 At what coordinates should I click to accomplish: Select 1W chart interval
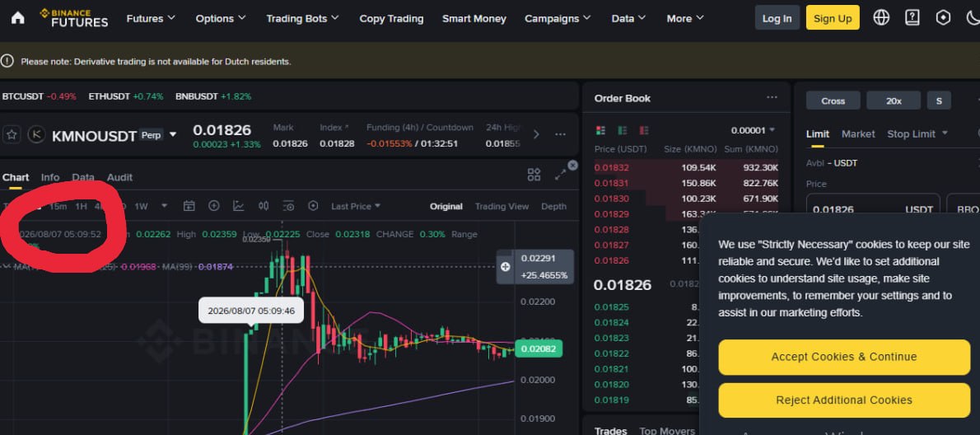tap(142, 206)
